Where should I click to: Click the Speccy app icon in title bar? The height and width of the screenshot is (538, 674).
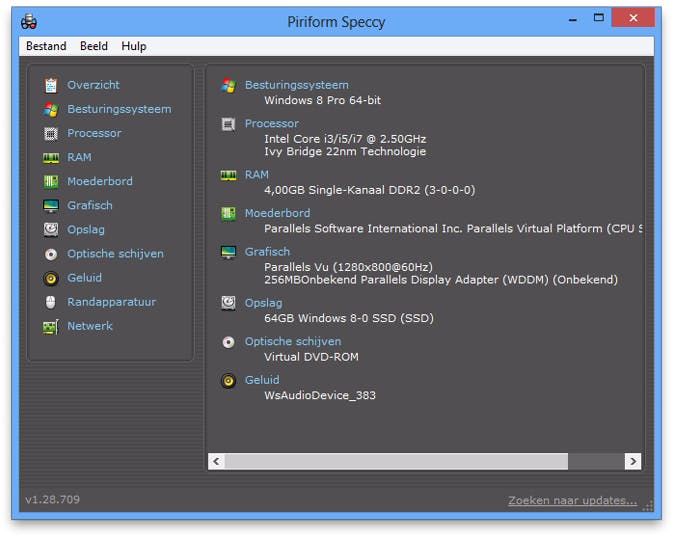[x=29, y=21]
